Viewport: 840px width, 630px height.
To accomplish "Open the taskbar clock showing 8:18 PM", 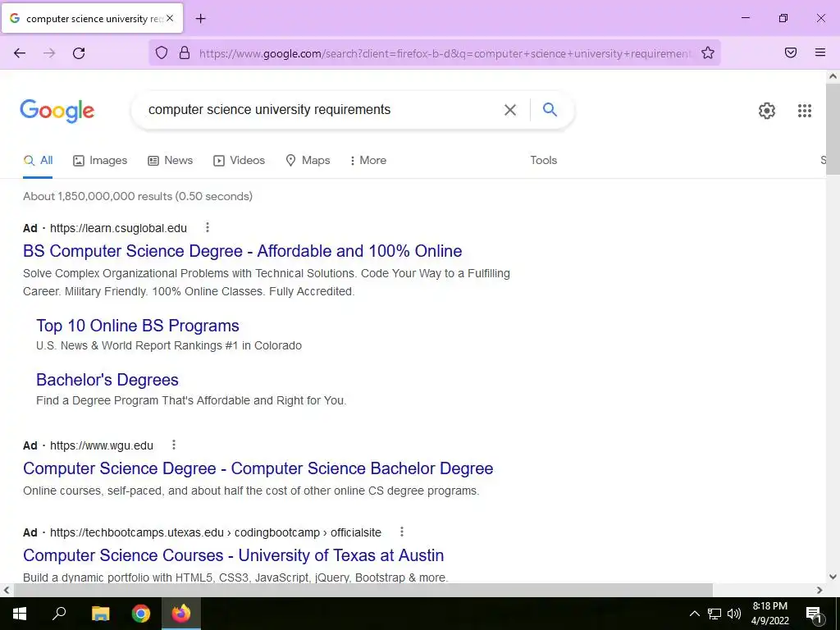I will pyautogui.click(x=769, y=614).
